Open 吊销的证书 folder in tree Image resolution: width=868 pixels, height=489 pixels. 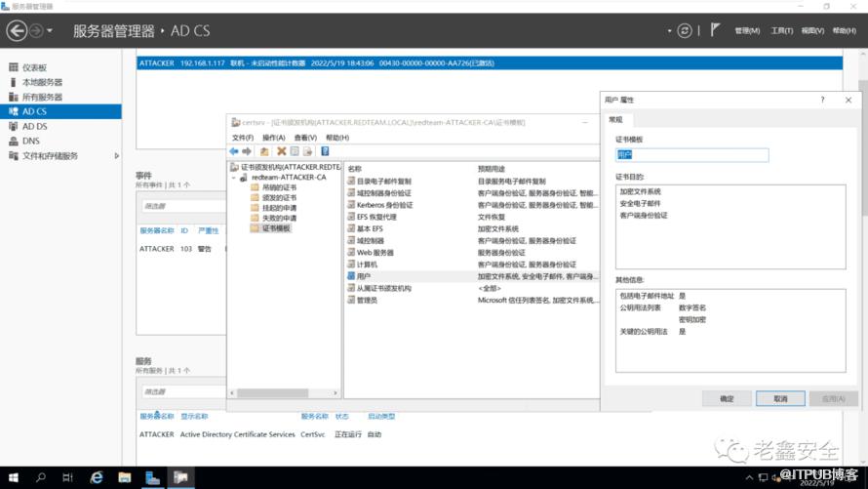[x=279, y=187]
